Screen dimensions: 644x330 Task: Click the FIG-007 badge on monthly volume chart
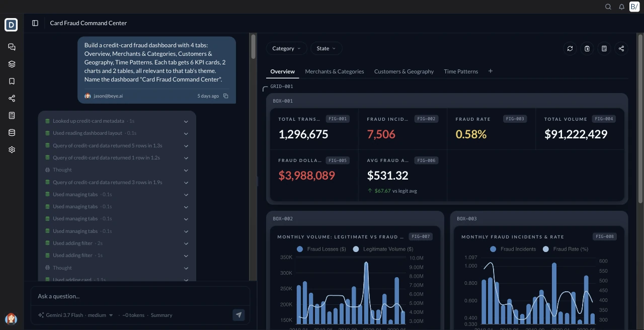(x=421, y=236)
